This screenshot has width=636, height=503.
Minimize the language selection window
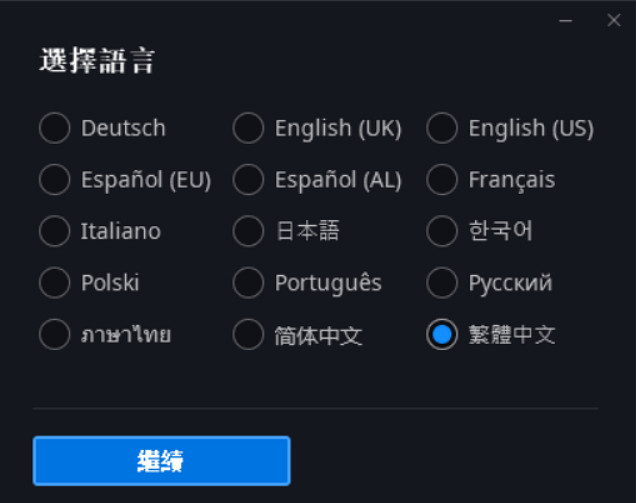click(567, 20)
